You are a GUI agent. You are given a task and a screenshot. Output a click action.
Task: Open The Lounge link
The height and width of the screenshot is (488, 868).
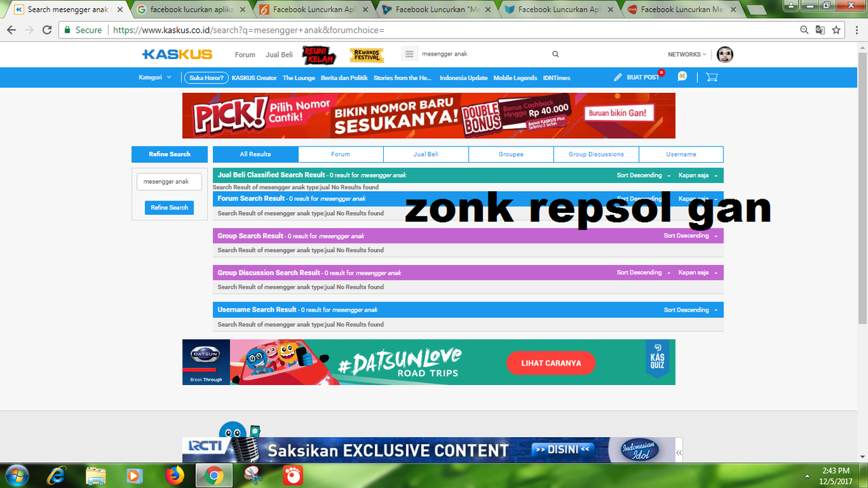[x=299, y=78]
